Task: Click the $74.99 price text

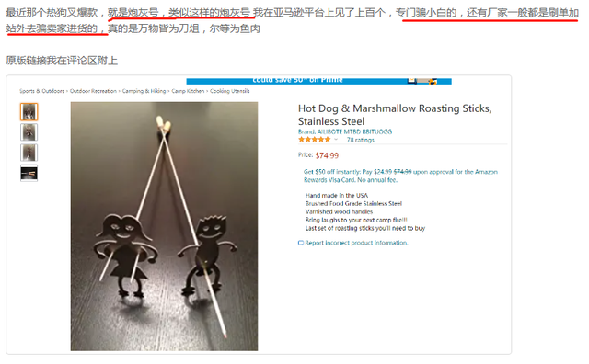Action: pyautogui.click(x=327, y=155)
